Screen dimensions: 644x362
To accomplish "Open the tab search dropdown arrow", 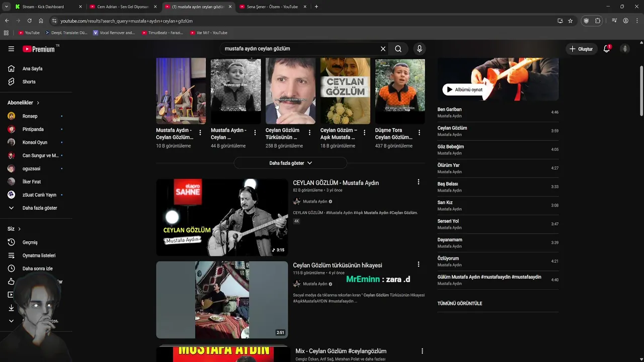I will coord(6,7).
